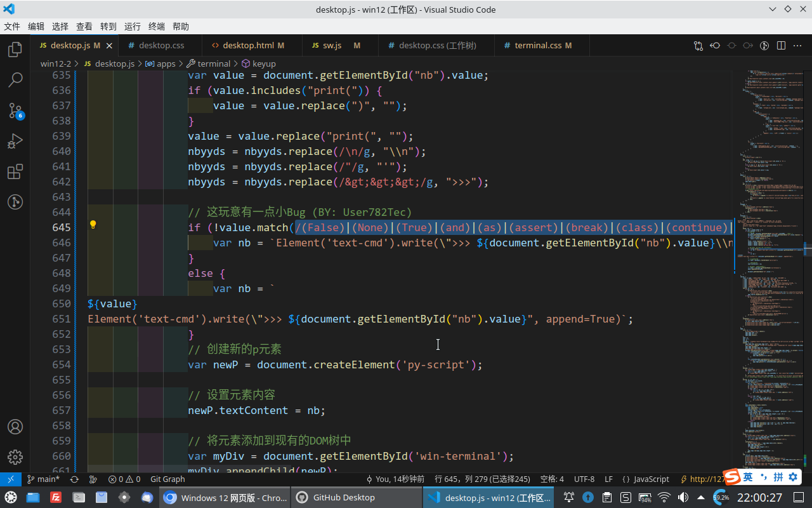Click the quick fix lightbulb on line 645
The height and width of the screenshot is (508, 812).
93,225
